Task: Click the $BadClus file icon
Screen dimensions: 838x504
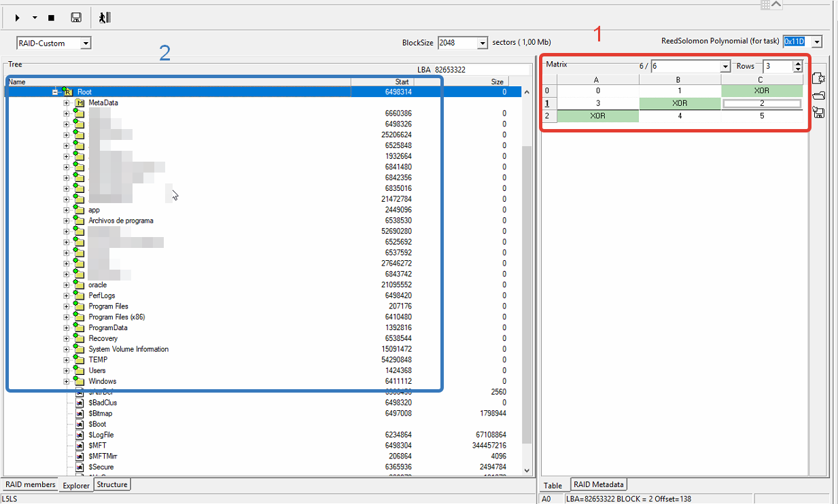Action: [80, 403]
